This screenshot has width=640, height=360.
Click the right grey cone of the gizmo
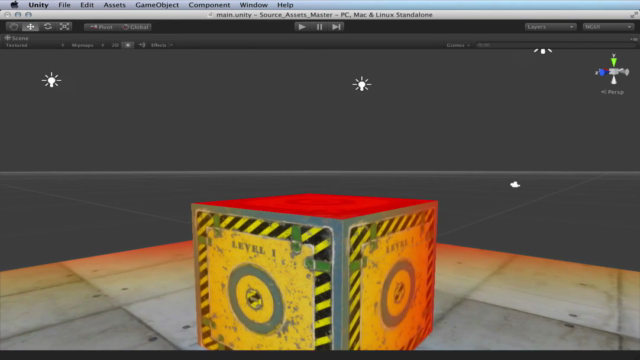tap(624, 72)
